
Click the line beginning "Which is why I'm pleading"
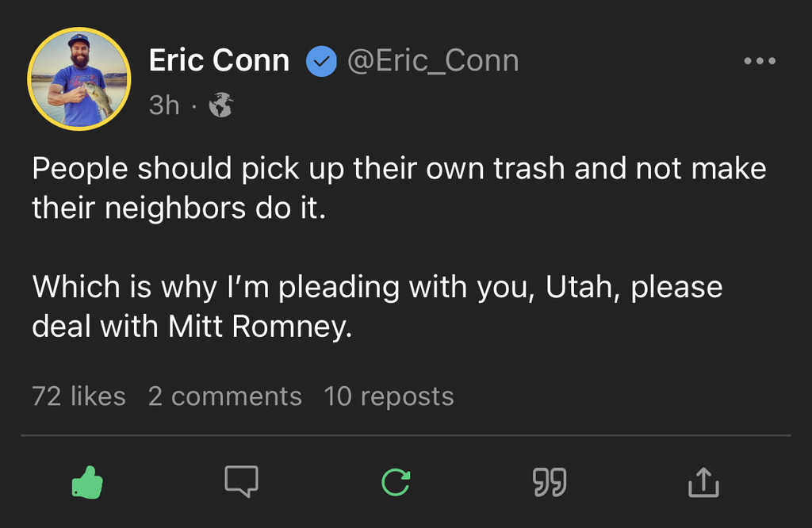[x=377, y=287]
